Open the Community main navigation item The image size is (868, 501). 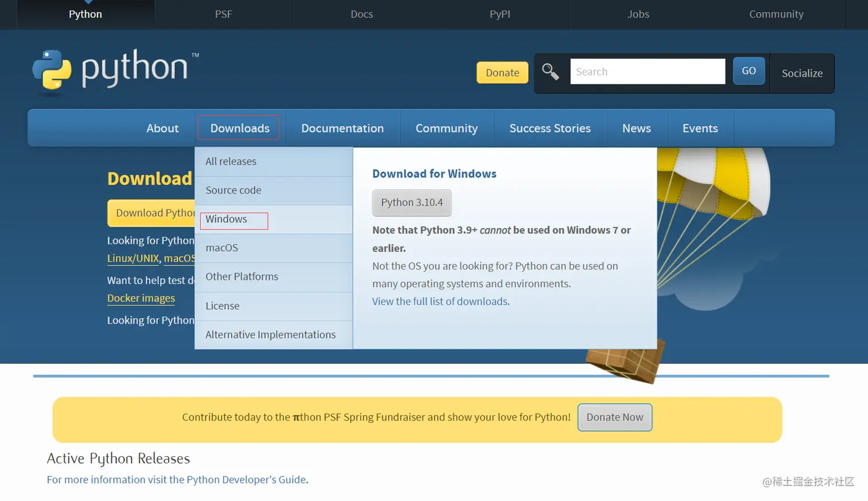coord(447,128)
